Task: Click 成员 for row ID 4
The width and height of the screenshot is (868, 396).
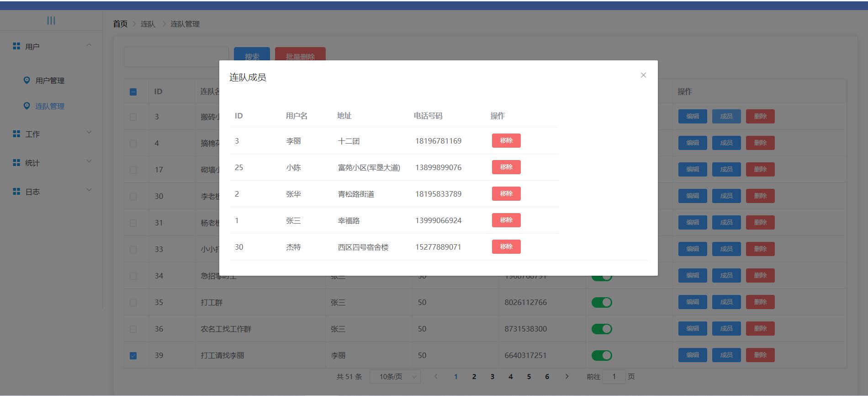Action: [726, 143]
